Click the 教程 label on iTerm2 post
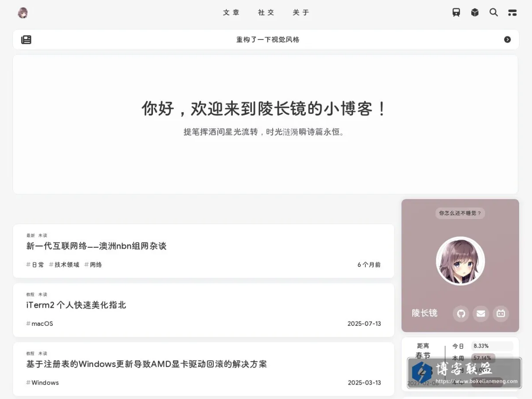This screenshot has height=399, width=532. coord(30,294)
